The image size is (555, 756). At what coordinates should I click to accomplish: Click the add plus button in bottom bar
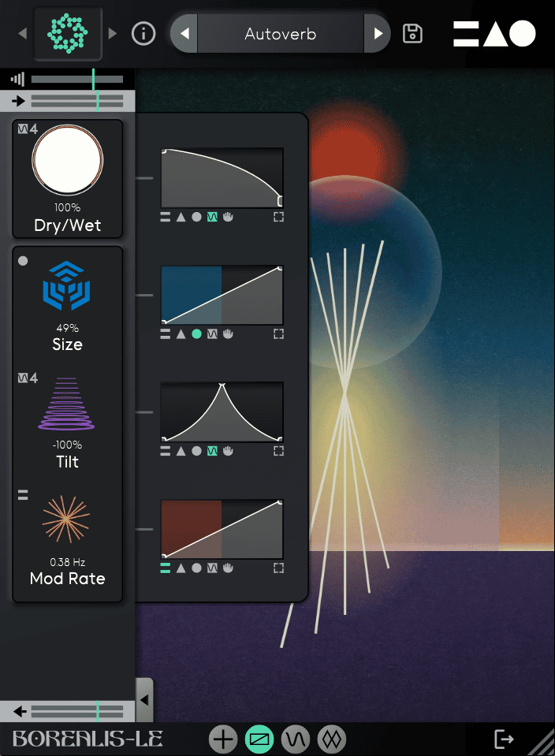pyautogui.click(x=224, y=739)
